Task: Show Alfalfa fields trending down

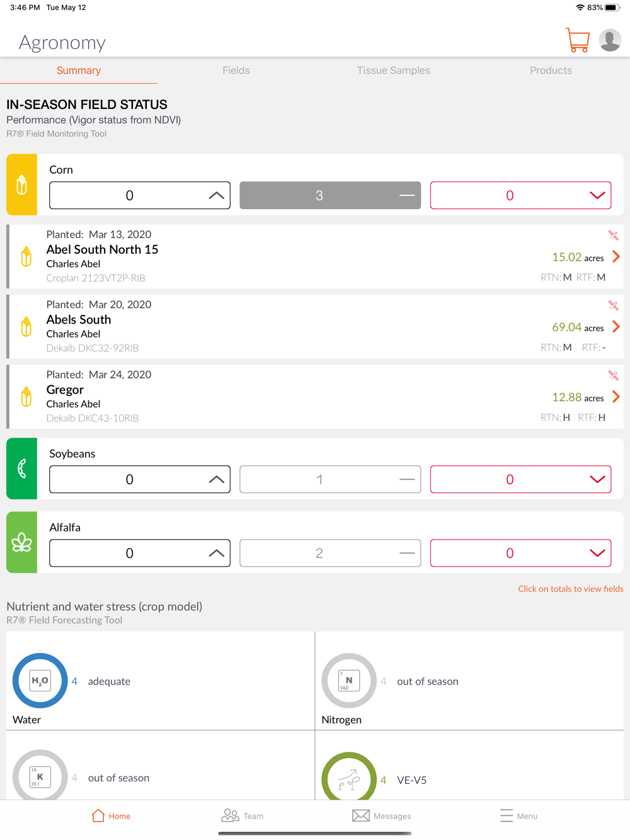Action: [520, 553]
